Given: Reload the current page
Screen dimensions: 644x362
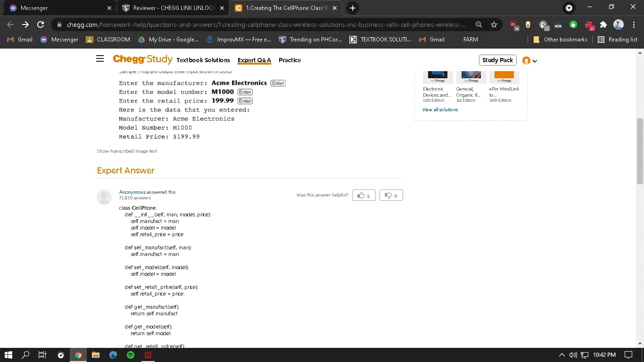Looking at the screenshot, I should pyautogui.click(x=41, y=25).
